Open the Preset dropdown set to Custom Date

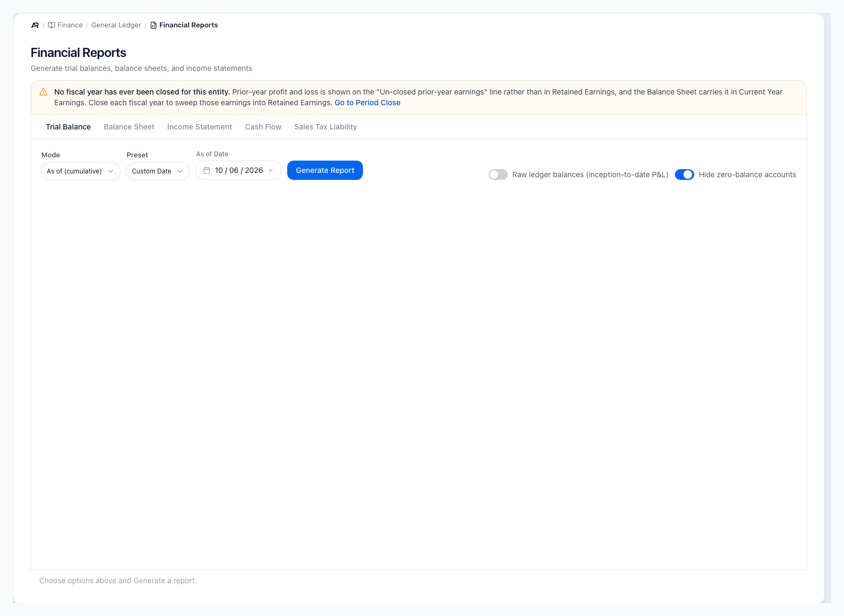pos(158,171)
